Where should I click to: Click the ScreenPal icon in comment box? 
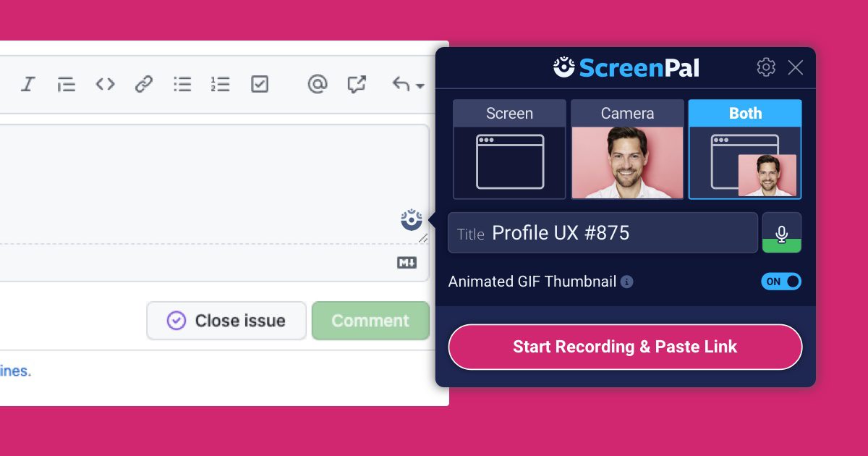(x=412, y=219)
